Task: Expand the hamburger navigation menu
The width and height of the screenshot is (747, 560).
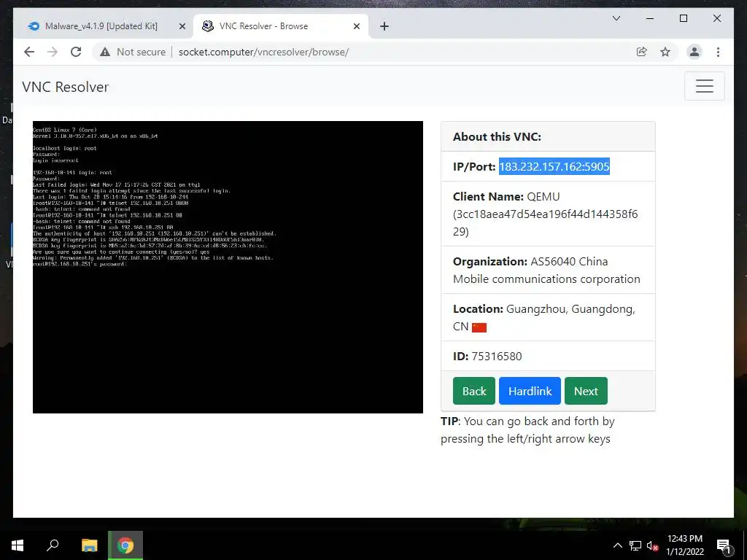Action: [x=704, y=86]
